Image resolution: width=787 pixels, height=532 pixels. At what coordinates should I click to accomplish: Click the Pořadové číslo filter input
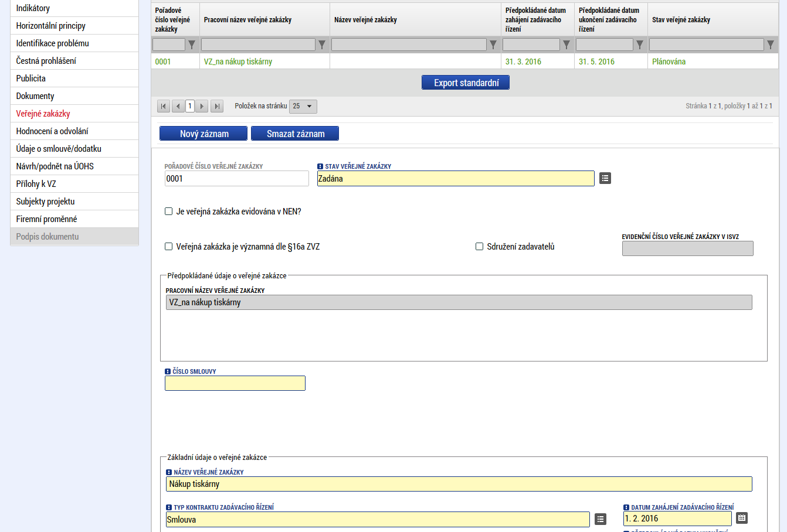coord(169,45)
